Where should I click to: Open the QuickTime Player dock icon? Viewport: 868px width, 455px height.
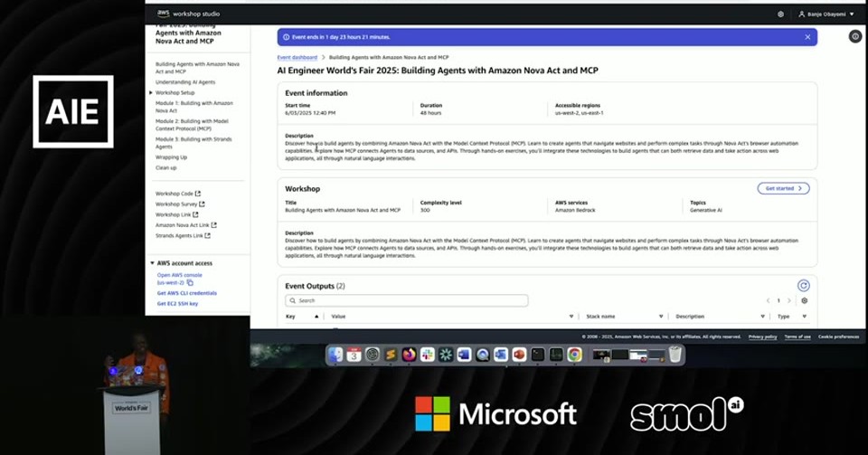coord(483,355)
